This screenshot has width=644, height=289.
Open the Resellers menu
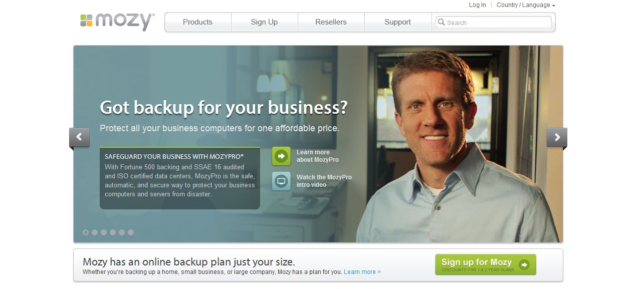(x=331, y=22)
